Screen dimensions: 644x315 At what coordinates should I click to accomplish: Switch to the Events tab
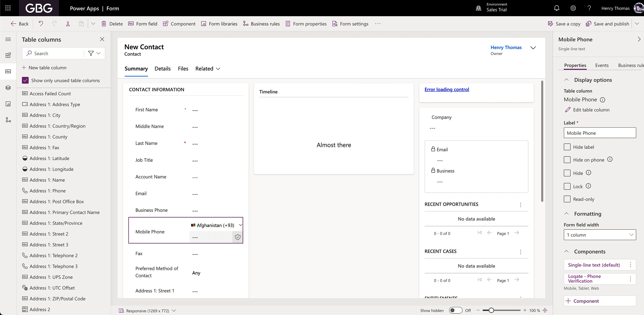(602, 65)
